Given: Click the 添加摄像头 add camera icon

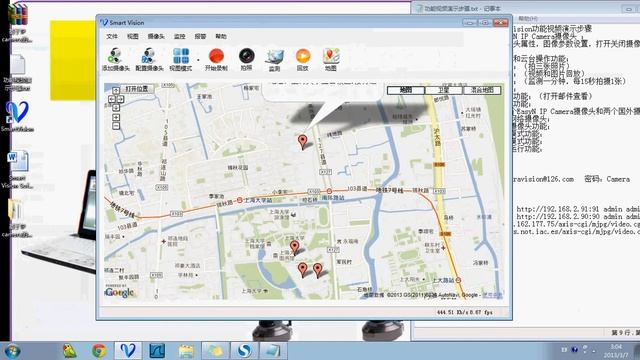Looking at the screenshot, I should point(116,59).
